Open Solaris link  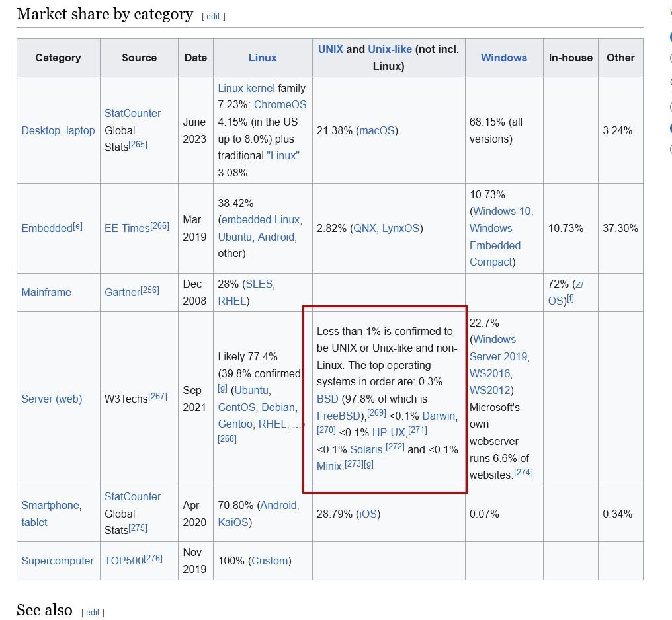pyautogui.click(x=368, y=449)
